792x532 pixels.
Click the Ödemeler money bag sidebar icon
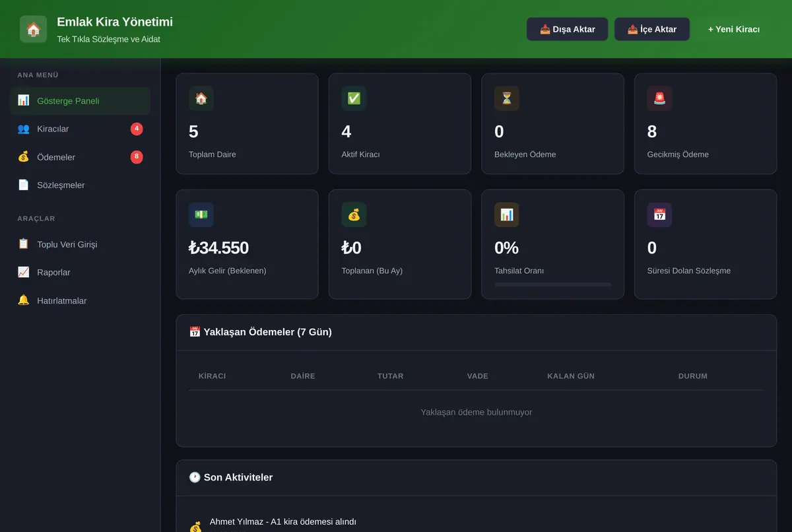[24, 157]
